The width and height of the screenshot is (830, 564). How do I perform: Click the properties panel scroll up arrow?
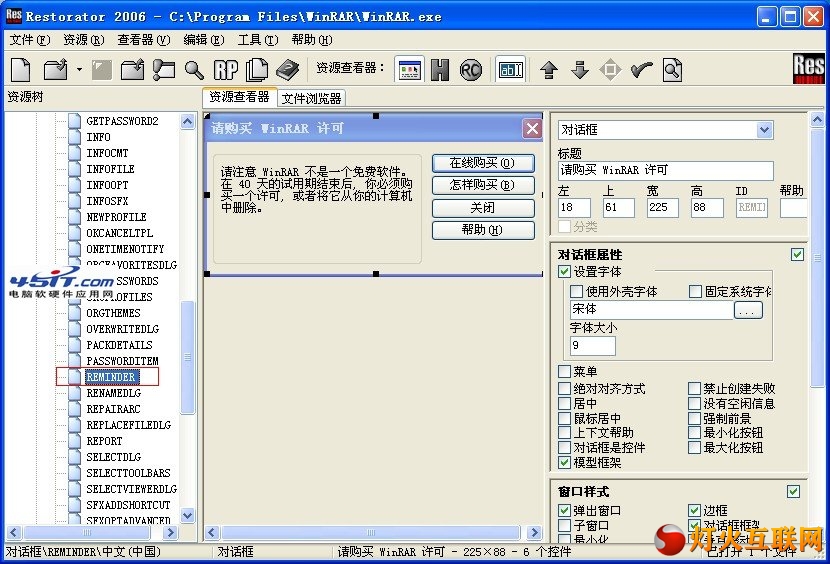point(817,120)
